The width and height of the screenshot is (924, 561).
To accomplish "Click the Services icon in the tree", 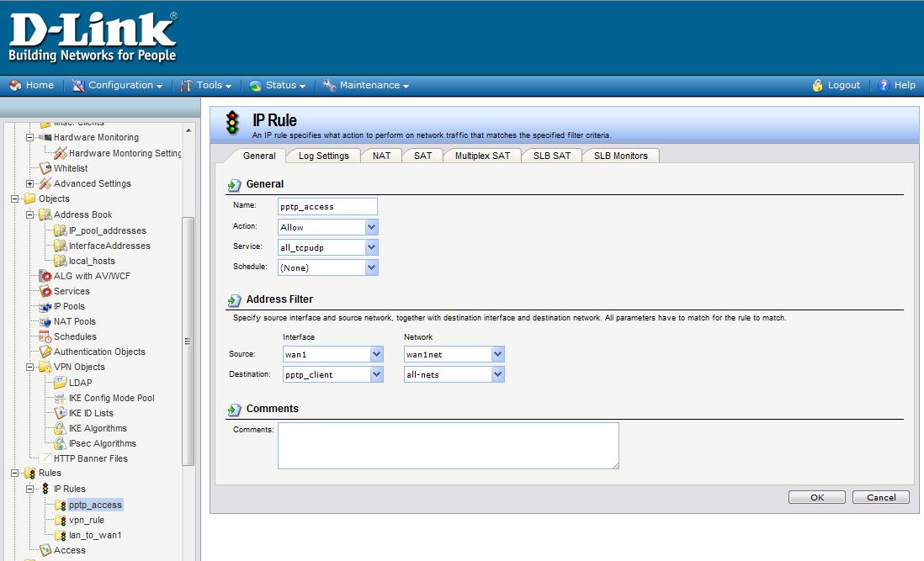I will pos(45,291).
